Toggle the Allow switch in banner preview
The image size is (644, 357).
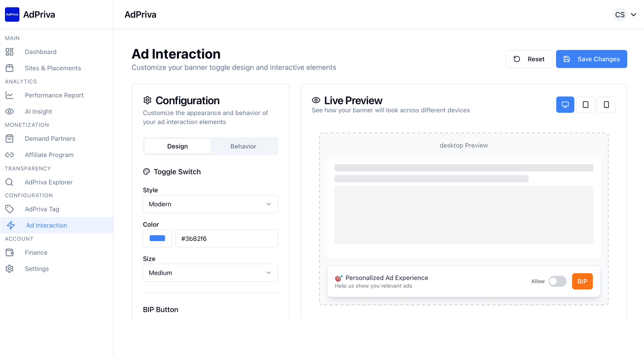tap(557, 282)
